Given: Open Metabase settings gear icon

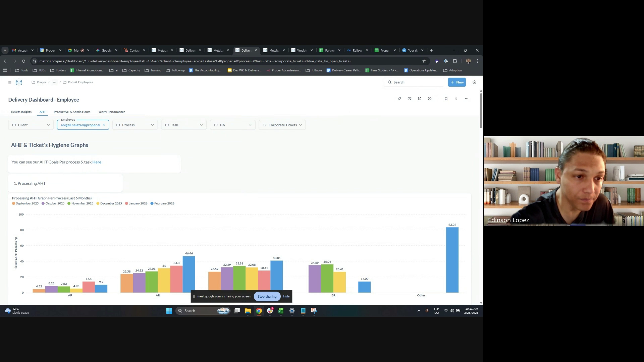Looking at the screenshot, I should click(474, 82).
